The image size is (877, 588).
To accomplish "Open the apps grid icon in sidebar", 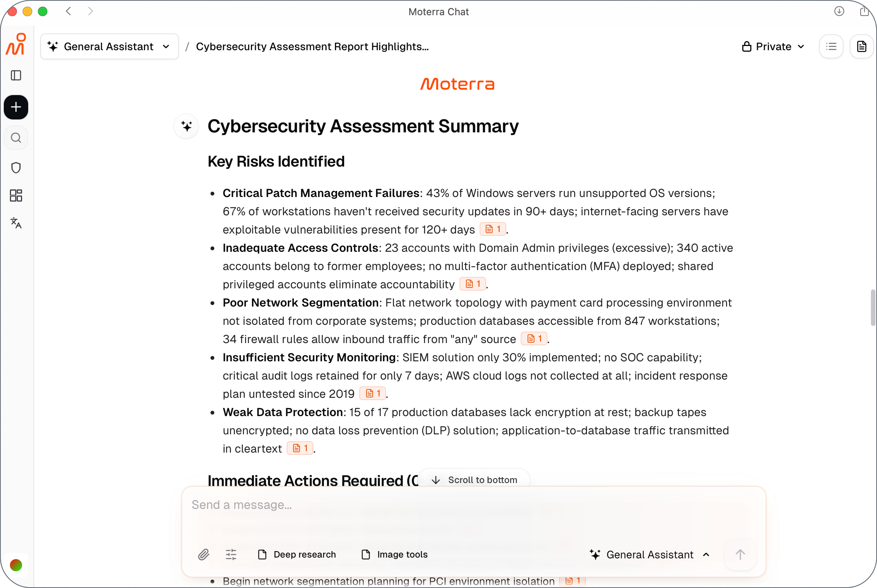I will pyautogui.click(x=16, y=195).
